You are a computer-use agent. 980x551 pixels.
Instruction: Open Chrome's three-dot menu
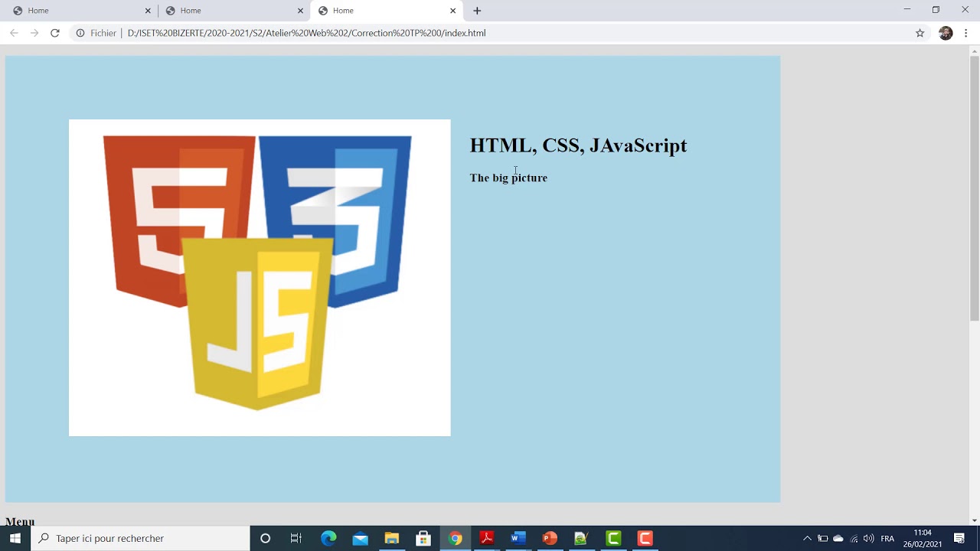pos(966,33)
